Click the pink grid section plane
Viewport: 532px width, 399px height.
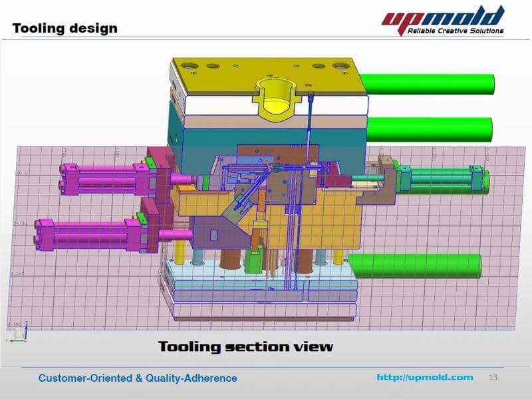[x=80, y=299]
